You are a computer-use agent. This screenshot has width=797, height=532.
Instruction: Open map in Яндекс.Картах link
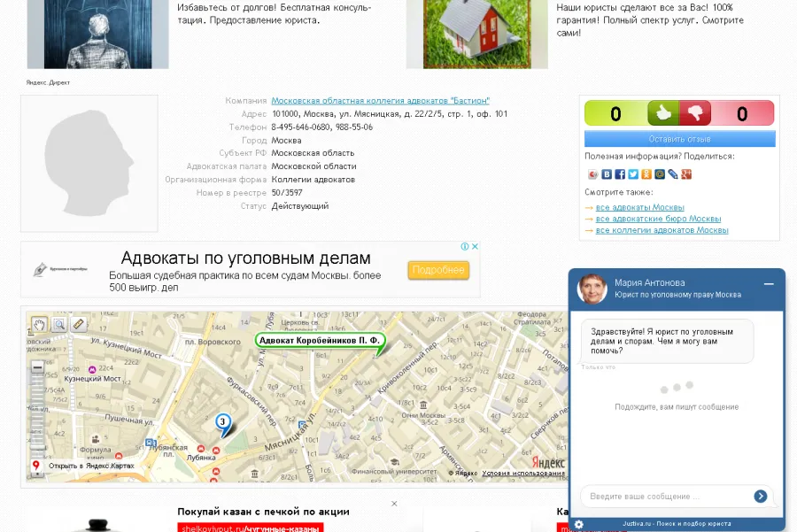tap(91, 466)
